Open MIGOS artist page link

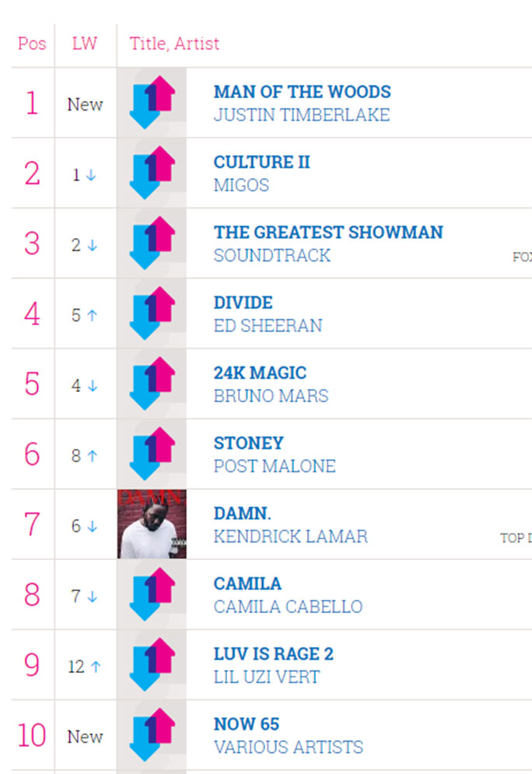[241, 185]
